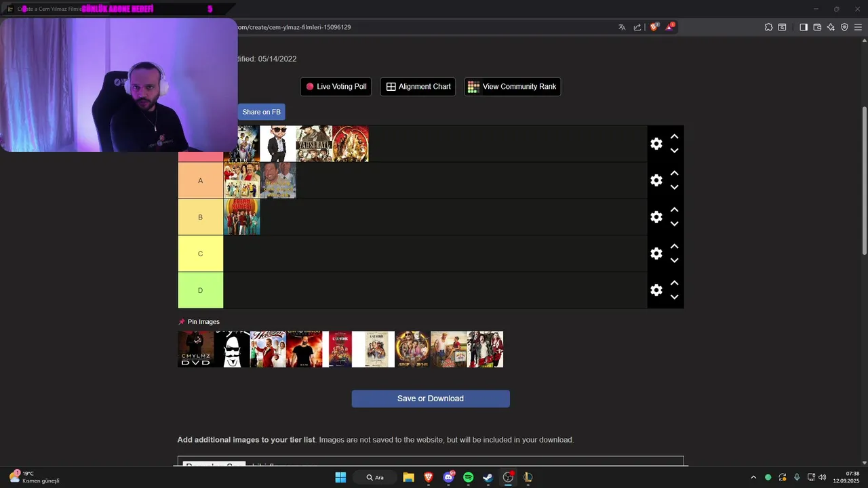The height and width of the screenshot is (488, 868).
Task: Click the yellow C tier label
Action: pos(200,253)
